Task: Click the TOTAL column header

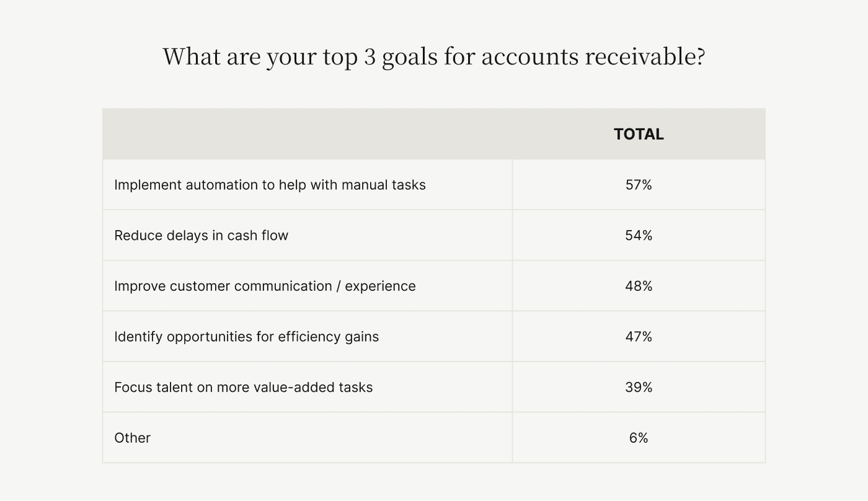Action: (x=639, y=135)
